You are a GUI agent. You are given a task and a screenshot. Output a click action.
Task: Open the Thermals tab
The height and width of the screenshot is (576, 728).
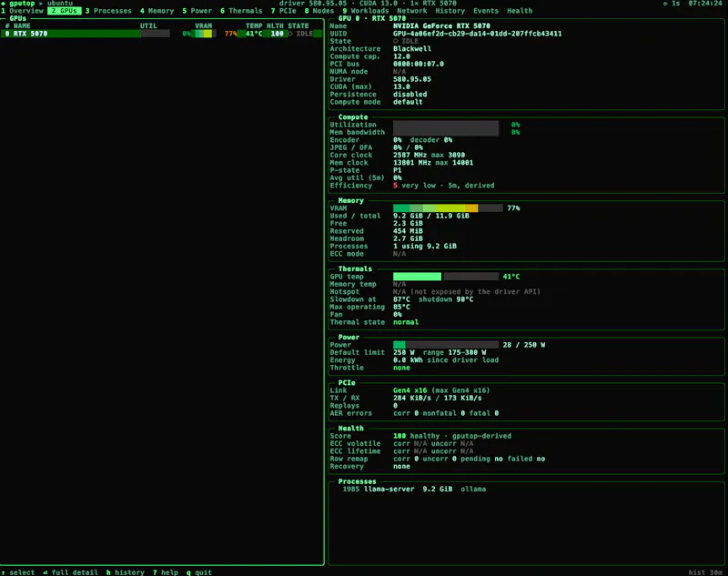(241, 11)
